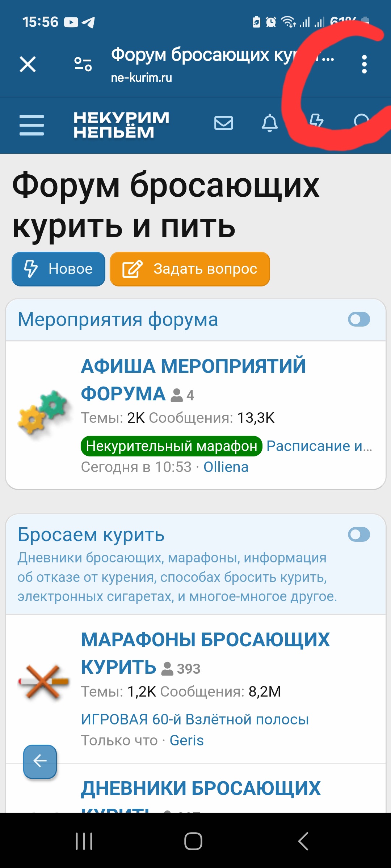Open site settings tune icon

click(x=83, y=64)
